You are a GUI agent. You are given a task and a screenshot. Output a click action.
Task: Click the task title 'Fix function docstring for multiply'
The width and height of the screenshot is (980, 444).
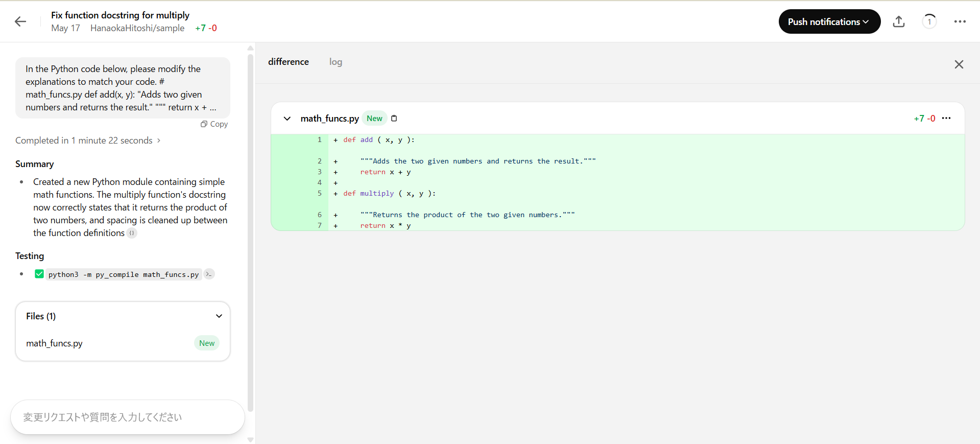(x=120, y=15)
